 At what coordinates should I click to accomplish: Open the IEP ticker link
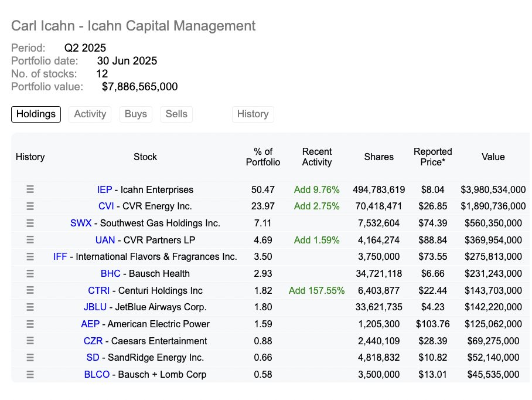(104, 189)
